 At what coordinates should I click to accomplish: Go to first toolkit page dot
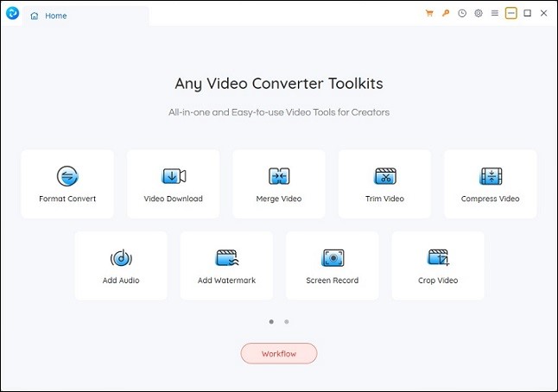tap(271, 322)
